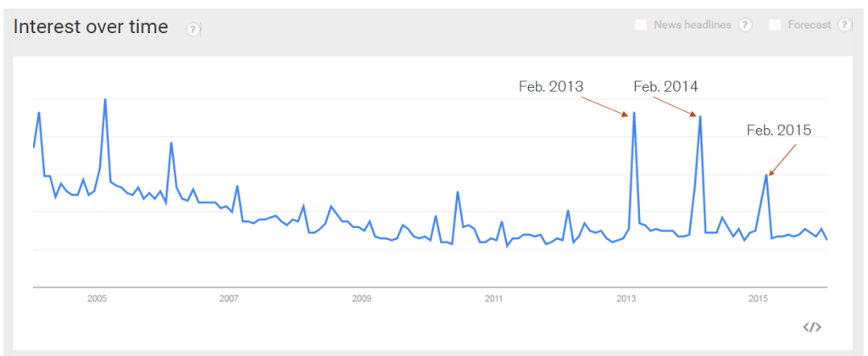Open the help icon next to Forecast
This screenshot has height=356, width=868.
pyautogui.click(x=844, y=25)
